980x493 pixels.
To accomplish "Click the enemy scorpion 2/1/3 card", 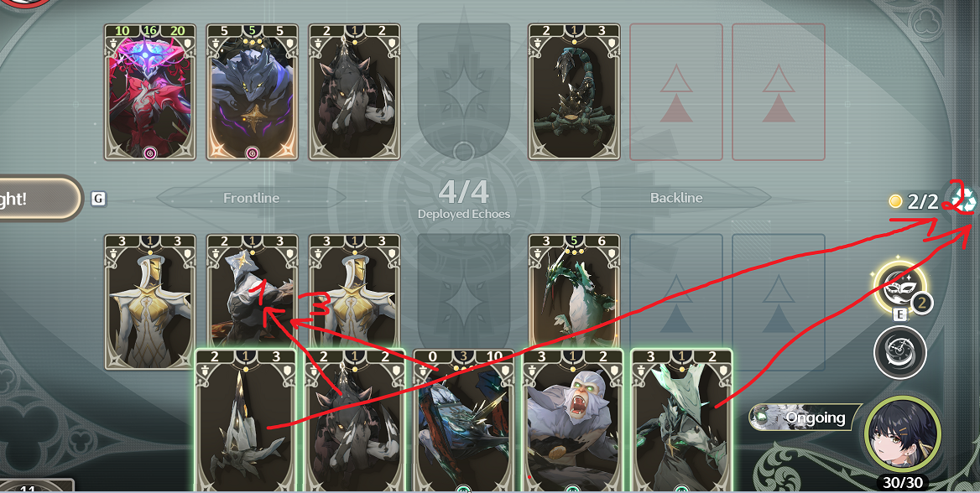I will (x=575, y=92).
